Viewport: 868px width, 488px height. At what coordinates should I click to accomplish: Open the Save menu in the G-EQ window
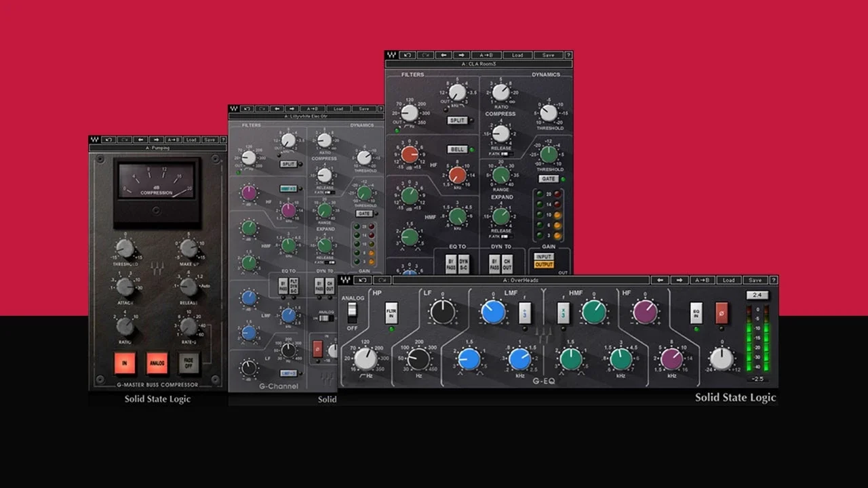pyautogui.click(x=754, y=280)
